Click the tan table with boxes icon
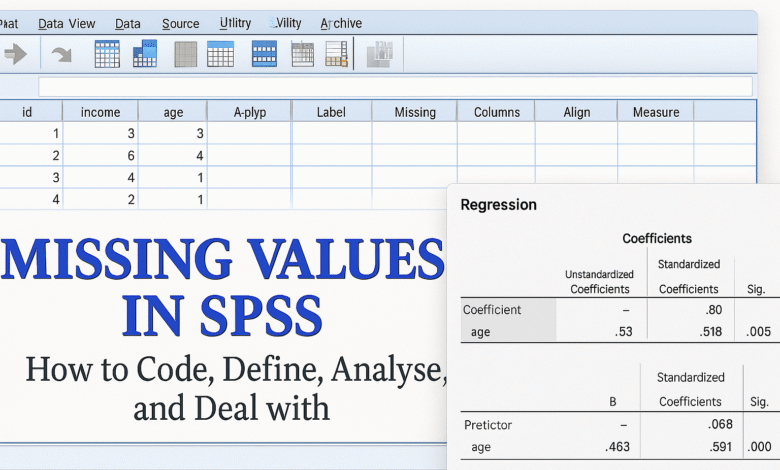This screenshot has width=780, height=470. pyautogui.click(x=336, y=54)
